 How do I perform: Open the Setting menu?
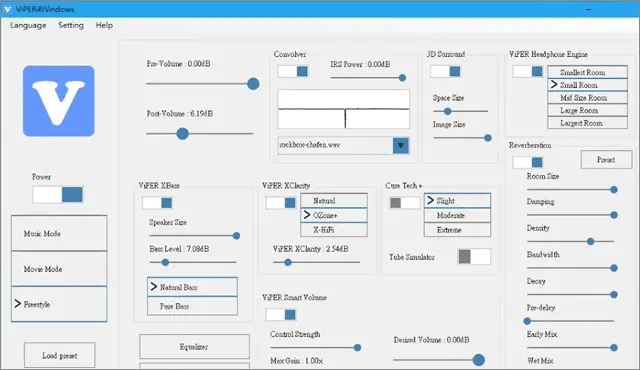[71, 25]
